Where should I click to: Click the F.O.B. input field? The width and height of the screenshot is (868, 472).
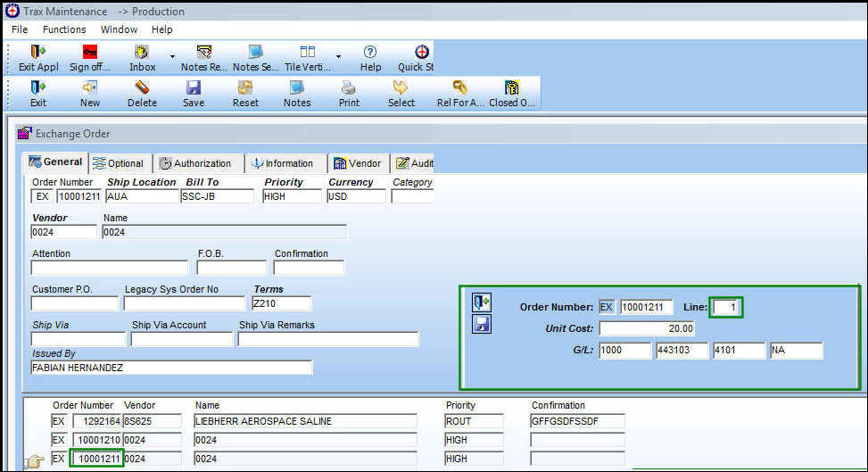coord(231,269)
